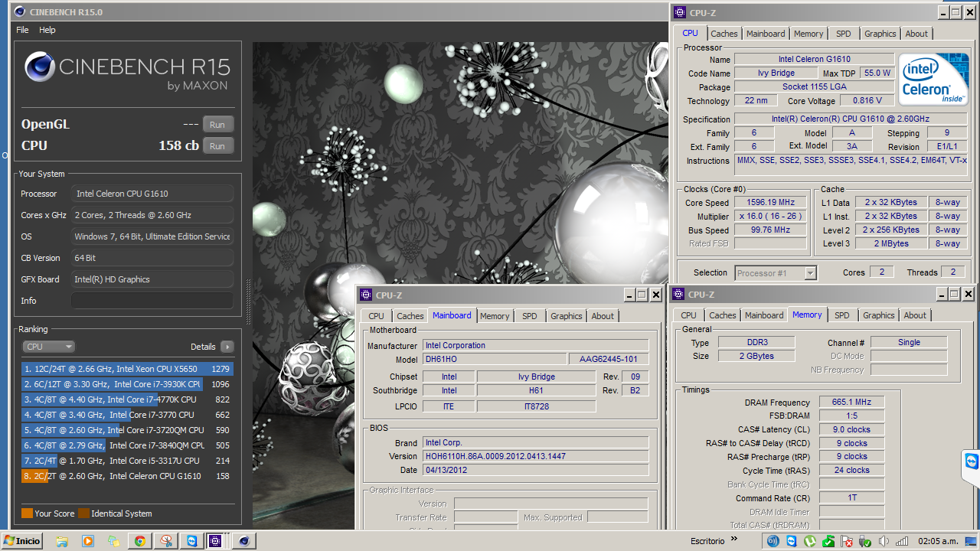The image size is (980, 551).
Task: Select the Celeron G1610 ranking row
Action: click(127, 476)
